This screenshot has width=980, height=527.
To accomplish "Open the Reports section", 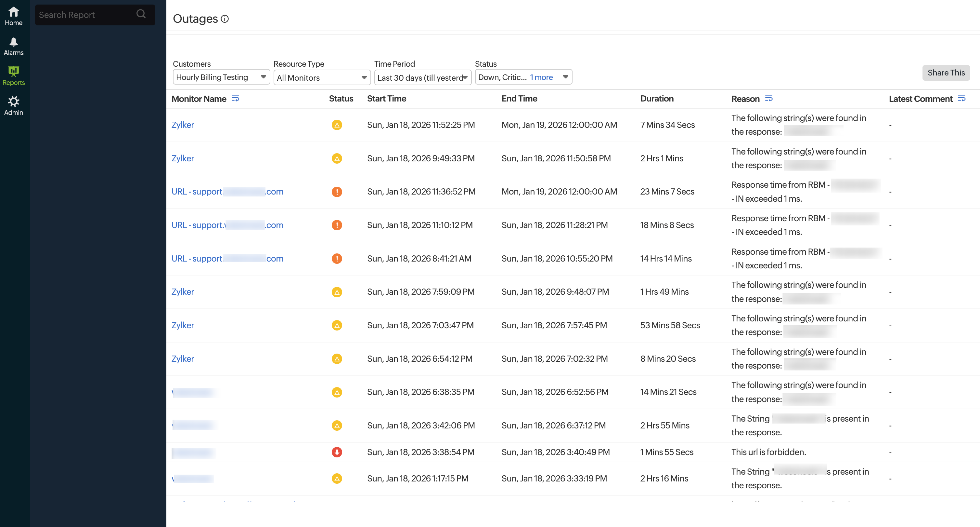I will click(x=14, y=76).
